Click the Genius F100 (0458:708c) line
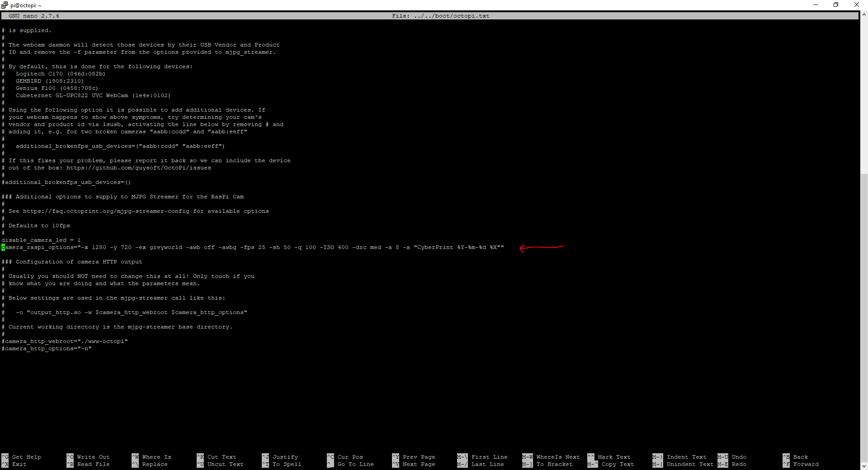868x470 pixels. pyautogui.click(x=57, y=88)
